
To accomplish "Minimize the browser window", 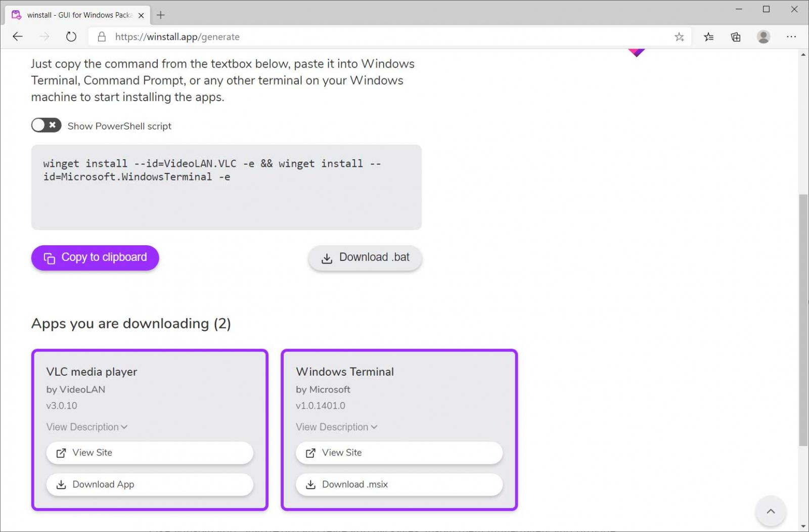I will pyautogui.click(x=739, y=9).
